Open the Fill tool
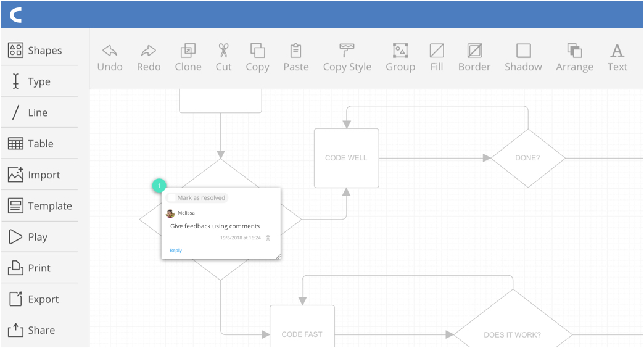644x348 pixels. (437, 51)
